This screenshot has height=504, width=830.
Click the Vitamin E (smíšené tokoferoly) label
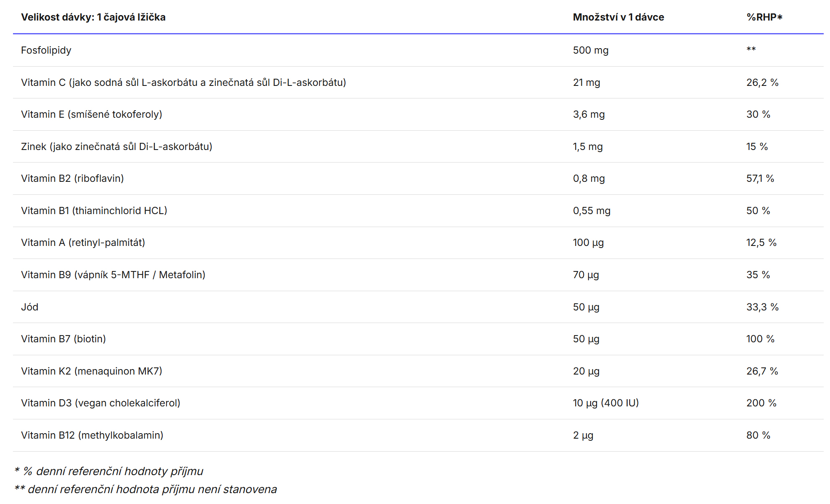click(x=91, y=114)
